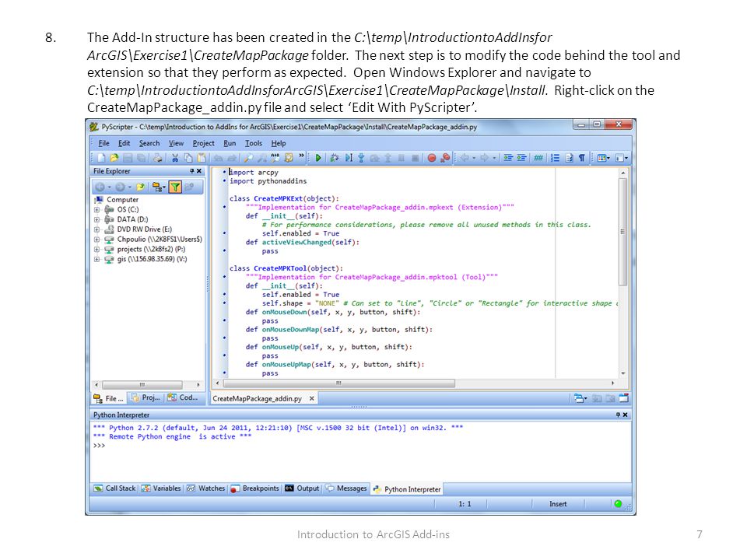Click the Paste clipboard icon
The image size is (747, 560).
(x=202, y=158)
